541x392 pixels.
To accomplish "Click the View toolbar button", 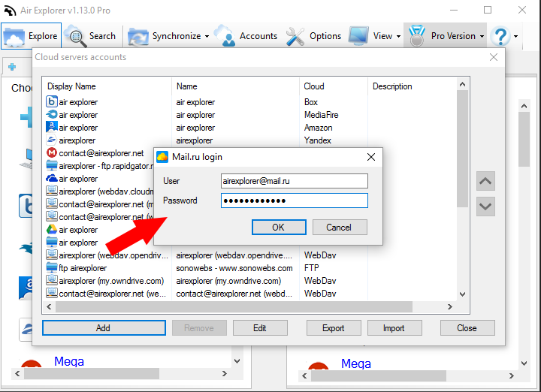I will 370,36.
